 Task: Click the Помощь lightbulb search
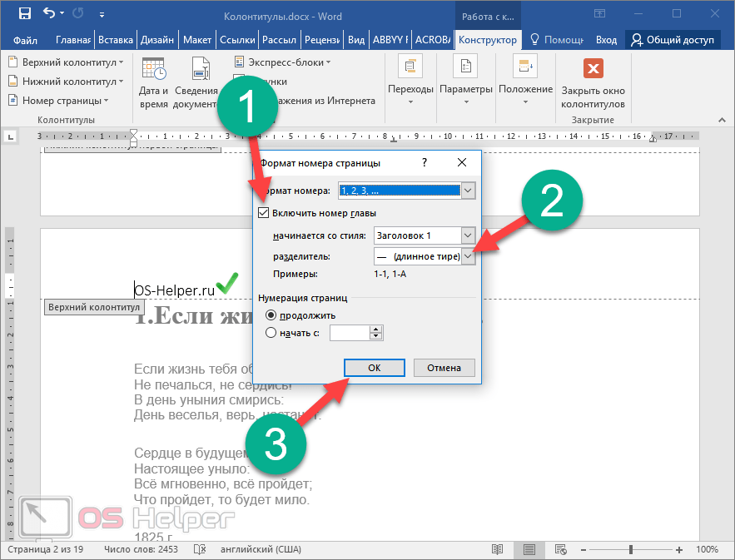pos(557,40)
